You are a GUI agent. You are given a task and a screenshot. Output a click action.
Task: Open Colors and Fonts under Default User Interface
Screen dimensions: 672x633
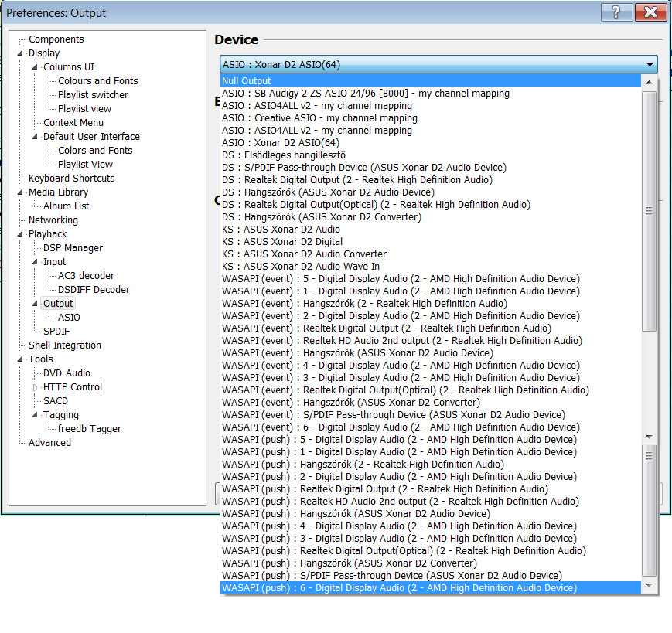(x=95, y=150)
